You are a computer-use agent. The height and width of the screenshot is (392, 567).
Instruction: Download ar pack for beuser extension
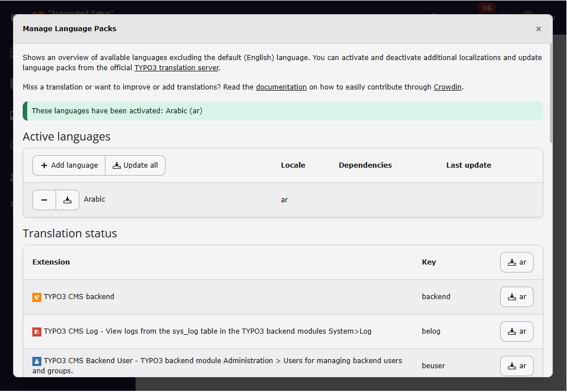tap(517, 366)
